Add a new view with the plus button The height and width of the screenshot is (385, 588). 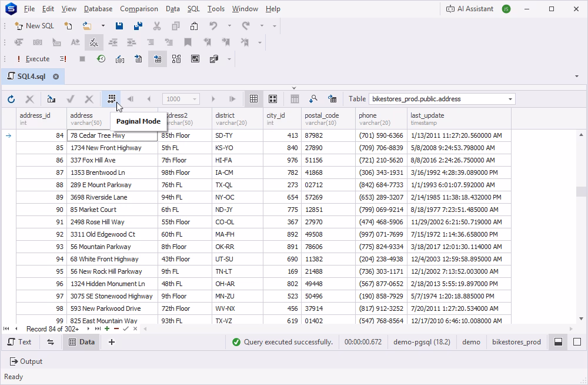[x=111, y=342]
